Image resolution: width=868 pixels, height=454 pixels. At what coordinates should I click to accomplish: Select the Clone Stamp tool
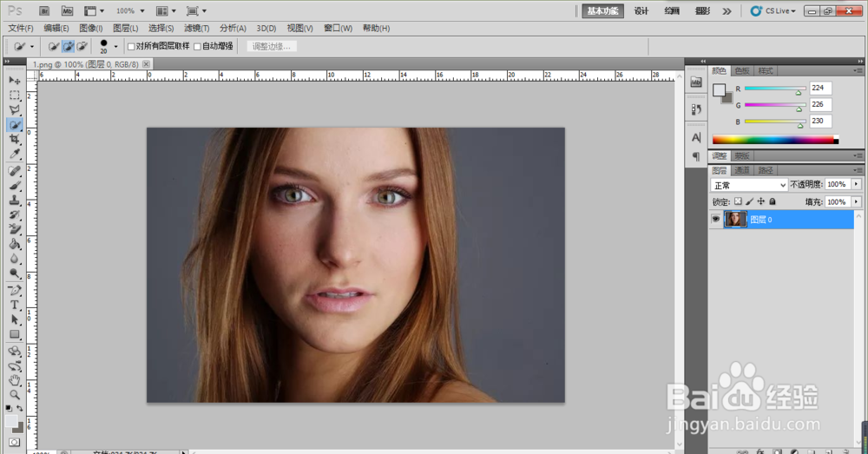(x=15, y=201)
